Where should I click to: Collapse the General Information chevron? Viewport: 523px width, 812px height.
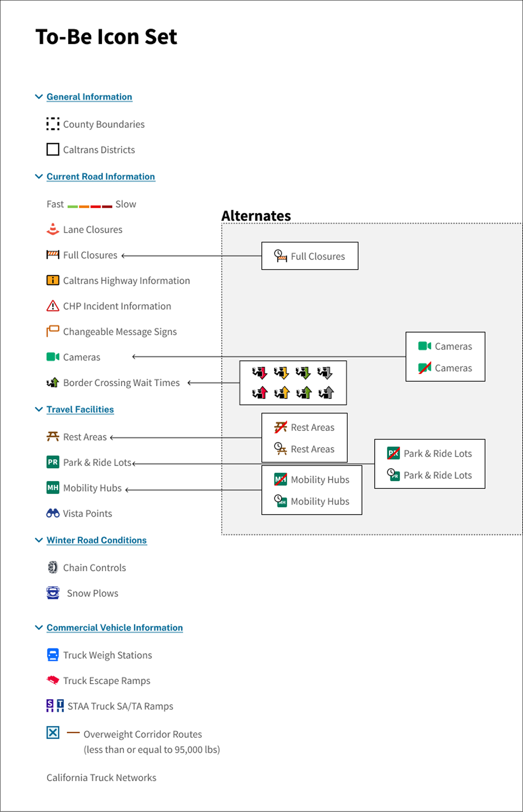tap(39, 97)
